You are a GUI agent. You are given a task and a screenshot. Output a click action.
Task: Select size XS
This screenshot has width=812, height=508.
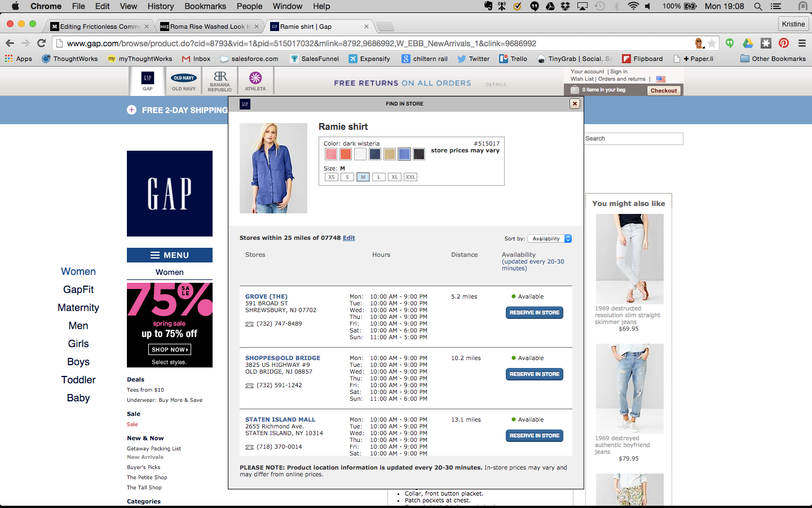coord(332,177)
